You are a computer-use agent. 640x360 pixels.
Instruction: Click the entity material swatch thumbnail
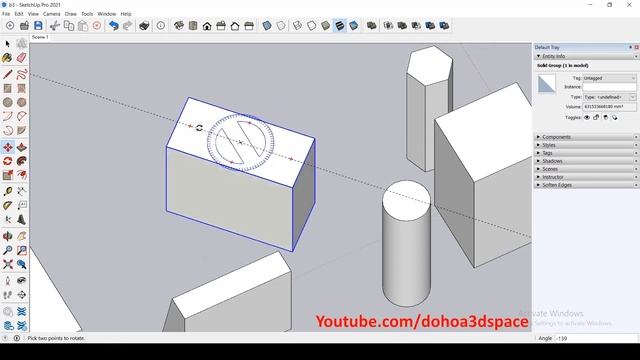[547, 84]
